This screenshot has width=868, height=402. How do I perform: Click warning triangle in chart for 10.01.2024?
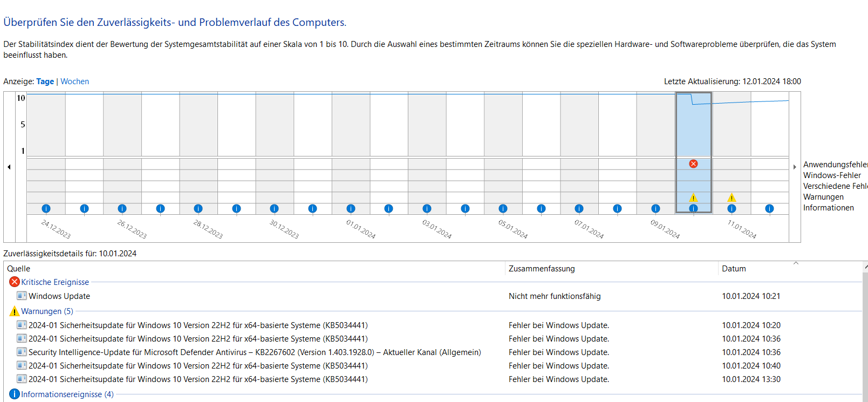pos(693,197)
